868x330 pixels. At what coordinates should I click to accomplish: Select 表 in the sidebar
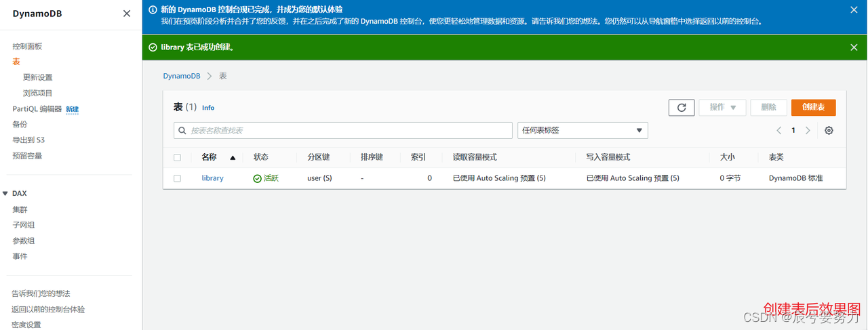[16, 62]
